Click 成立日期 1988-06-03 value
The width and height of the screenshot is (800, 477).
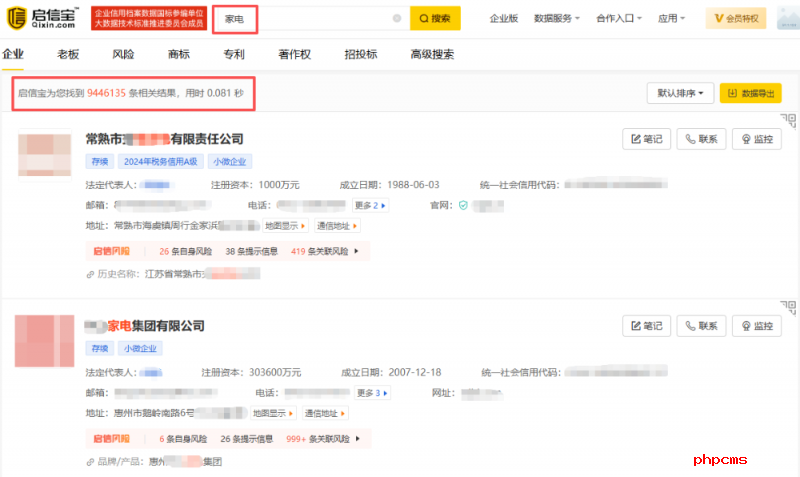[x=413, y=185]
